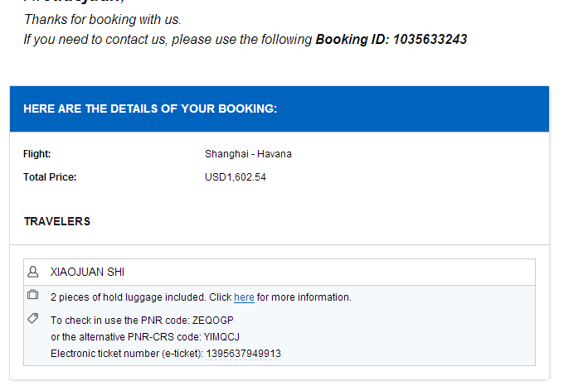Image resolution: width=588 pixels, height=386 pixels.
Task: Click the Shanghai - Havana flight route
Action: tap(248, 154)
